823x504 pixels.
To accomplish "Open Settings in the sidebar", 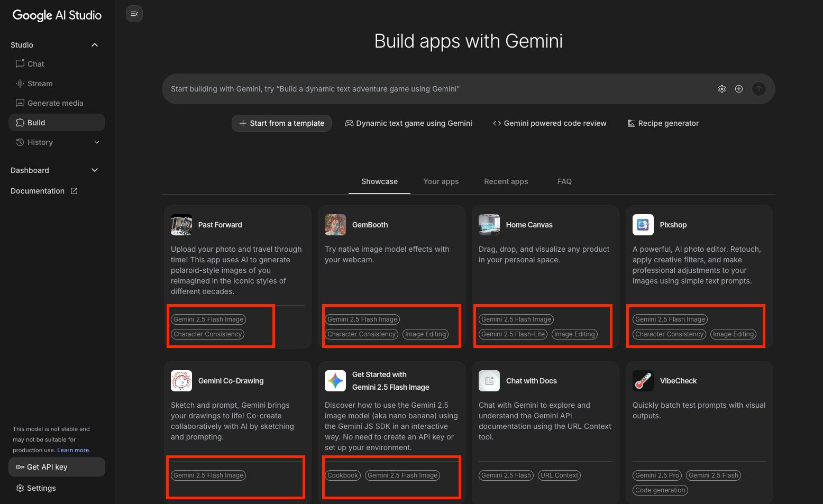I will (36, 488).
